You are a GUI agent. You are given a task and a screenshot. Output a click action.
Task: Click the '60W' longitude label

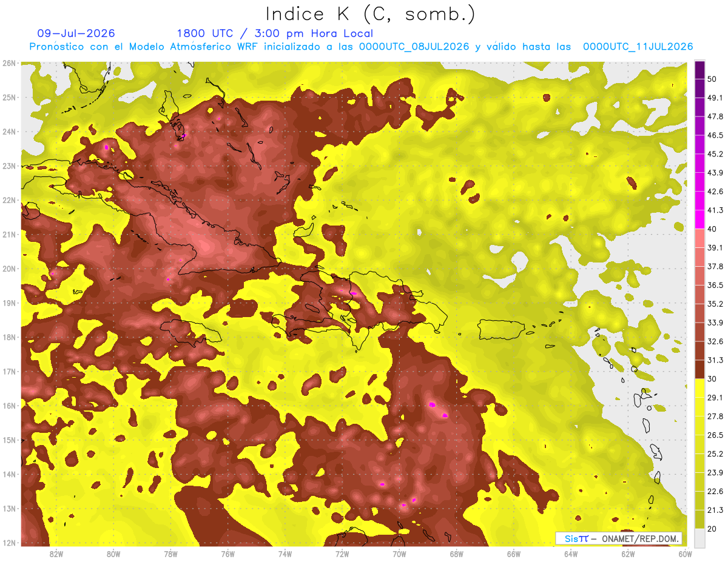tap(686, 554)
